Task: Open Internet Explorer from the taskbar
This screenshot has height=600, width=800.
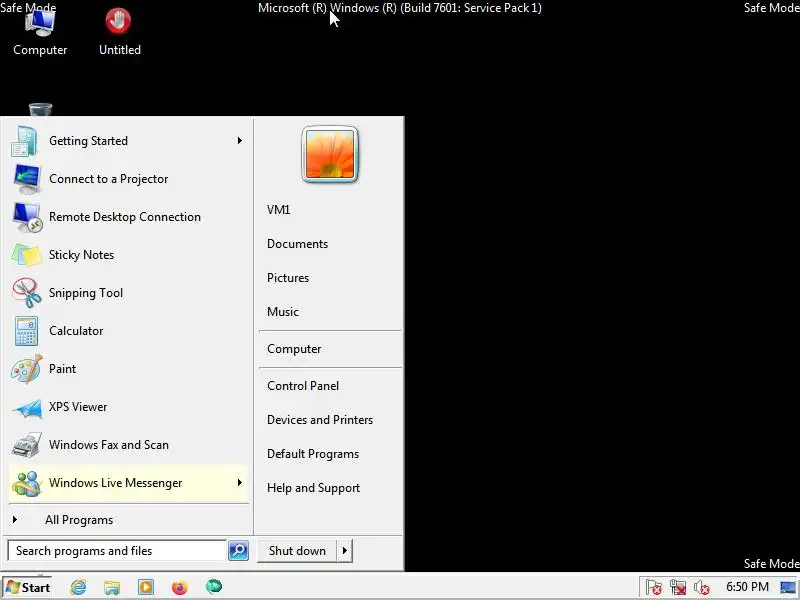Action: coord(78,587)
